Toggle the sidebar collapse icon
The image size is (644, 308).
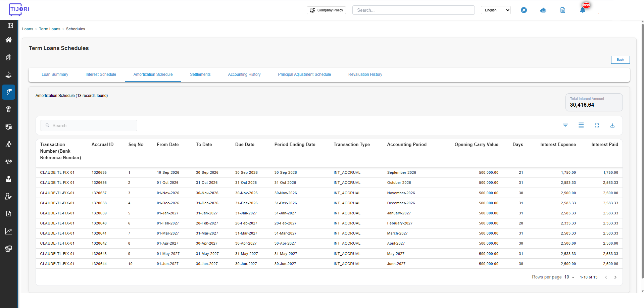point(10,25)
